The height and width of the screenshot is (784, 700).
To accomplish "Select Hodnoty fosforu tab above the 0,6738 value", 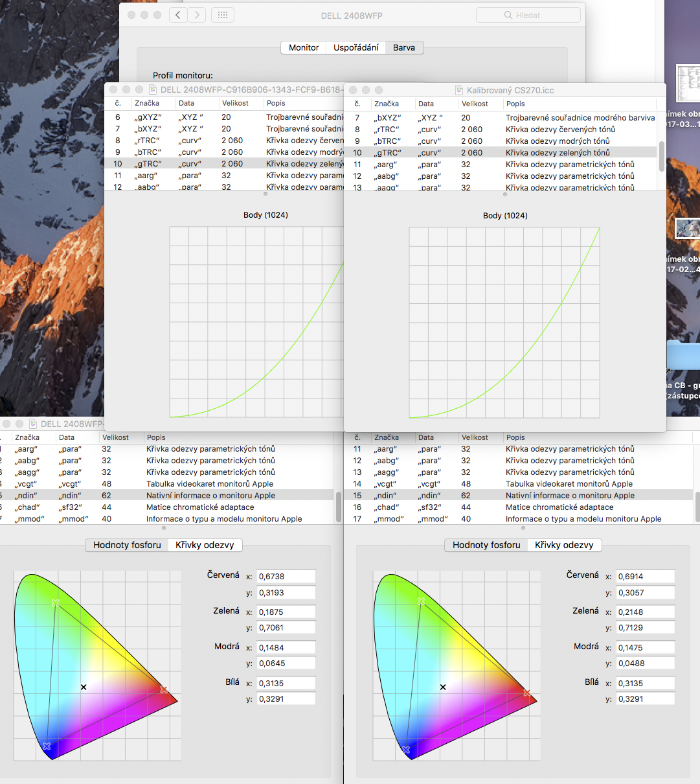I will [x=127, y=545].
